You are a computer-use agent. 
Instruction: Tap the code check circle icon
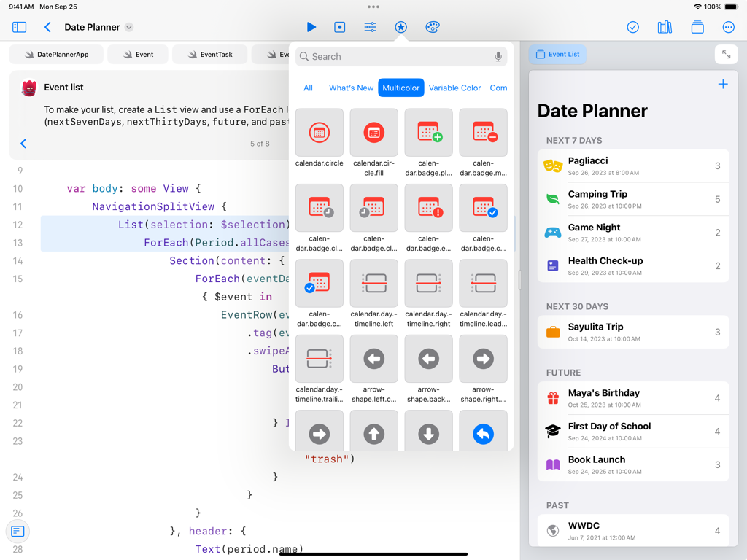point(632,27)
